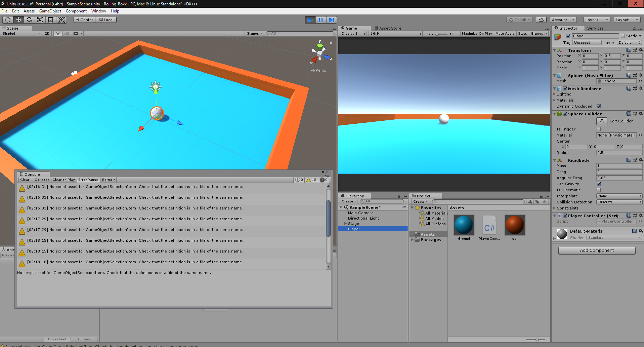
Task: Select the Rotate tool
Action: click(x=29, y=20)
